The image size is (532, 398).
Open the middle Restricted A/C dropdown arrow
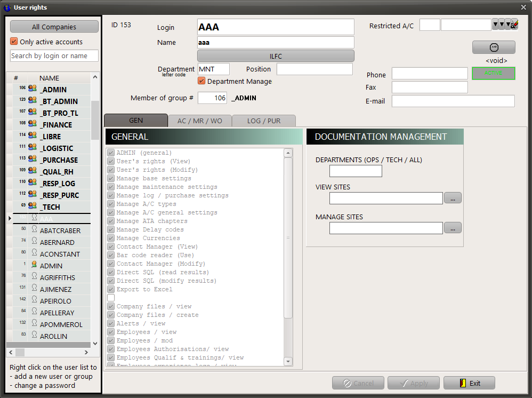click(502, 25)
